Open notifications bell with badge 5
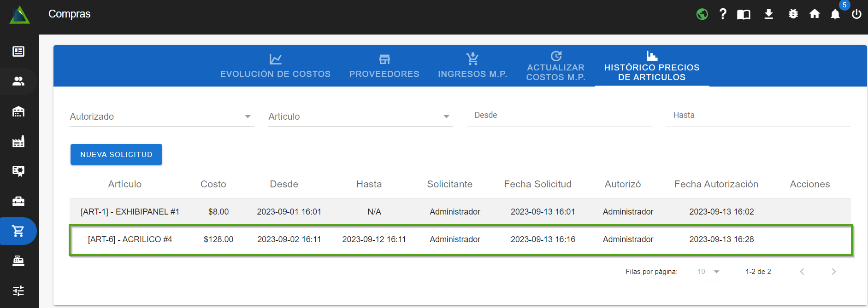This screenshot has width=868, height=308. (x=835, y=14)
